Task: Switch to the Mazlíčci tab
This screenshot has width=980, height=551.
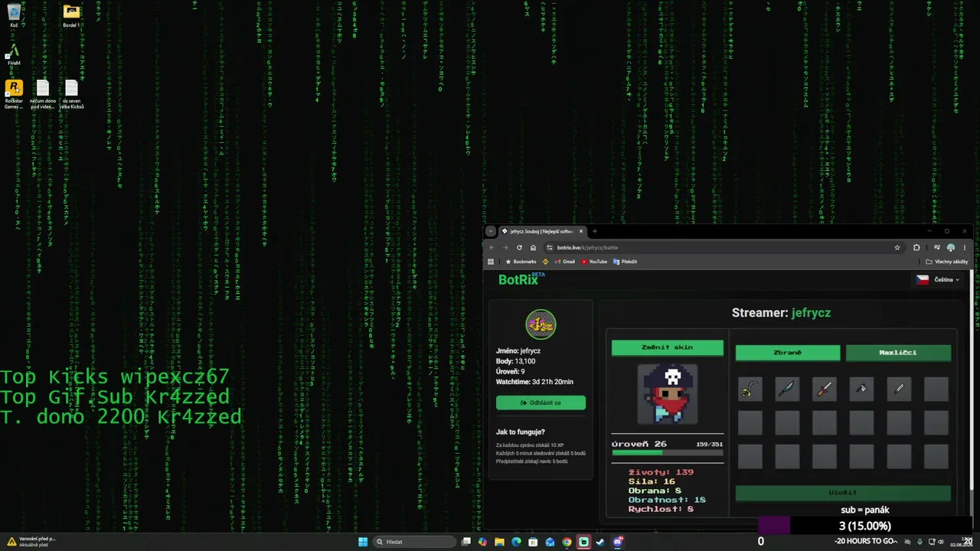Action: [x=898, y=353]
